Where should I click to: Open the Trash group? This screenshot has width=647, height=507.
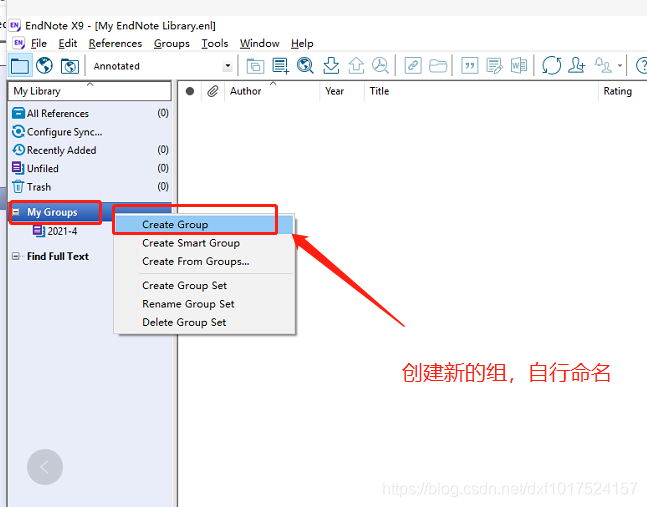90,187
